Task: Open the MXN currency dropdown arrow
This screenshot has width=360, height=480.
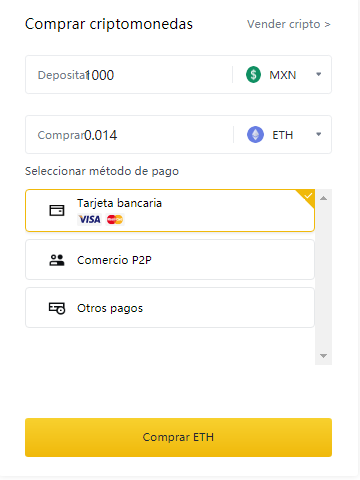Action: coord(319,74)
